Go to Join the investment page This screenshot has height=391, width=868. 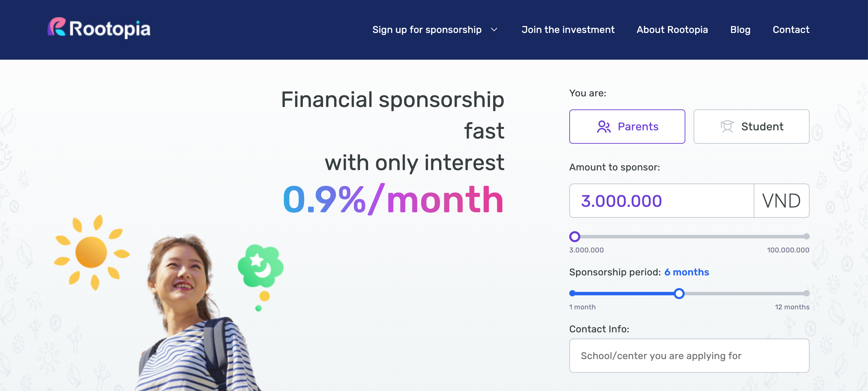point(568,30)
